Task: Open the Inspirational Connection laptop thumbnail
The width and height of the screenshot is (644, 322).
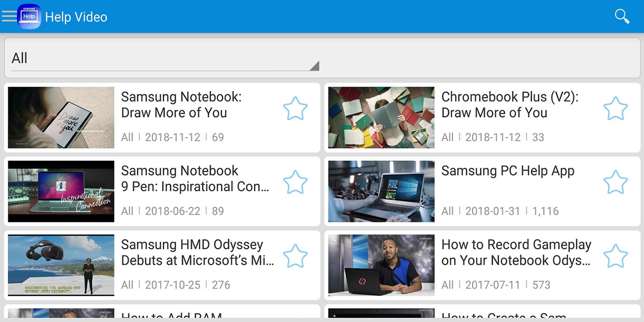Action: coord(61,191)
